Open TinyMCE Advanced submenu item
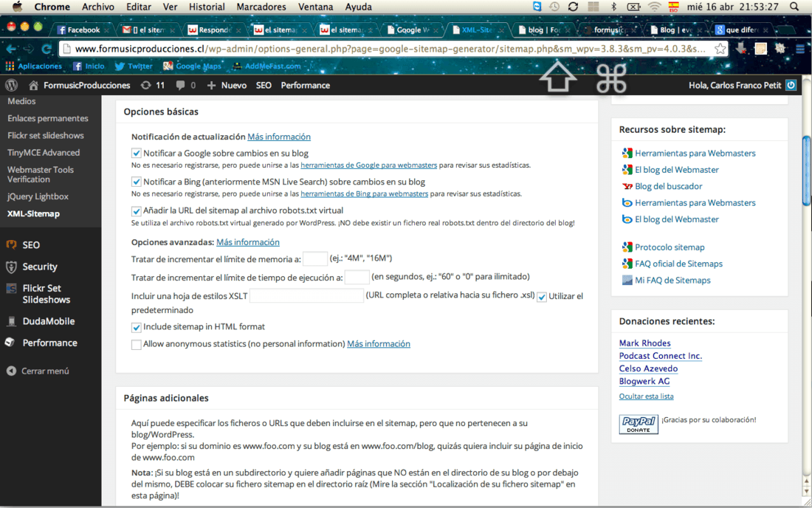Viewport: 812px width, 508px height. pos(44,152)
